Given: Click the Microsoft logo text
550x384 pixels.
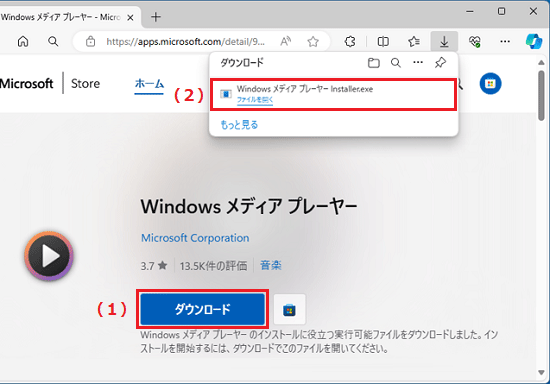Looking at the screenshot, I should point(27,83).
